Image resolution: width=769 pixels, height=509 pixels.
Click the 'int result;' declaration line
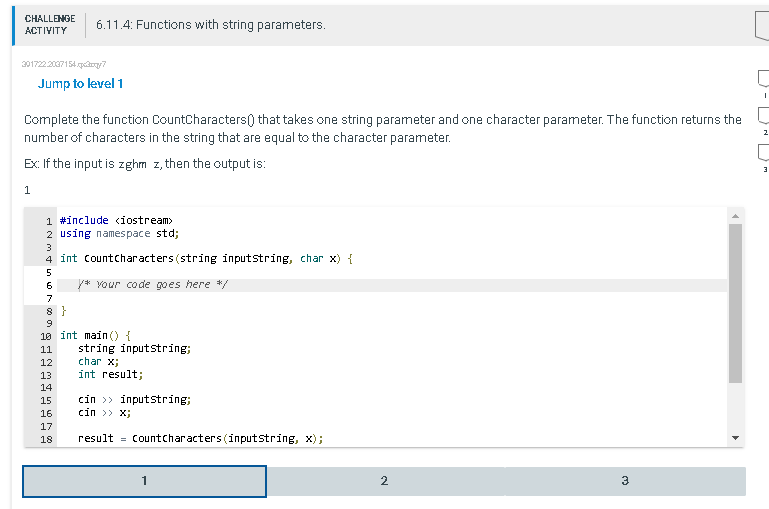(110, 375)
